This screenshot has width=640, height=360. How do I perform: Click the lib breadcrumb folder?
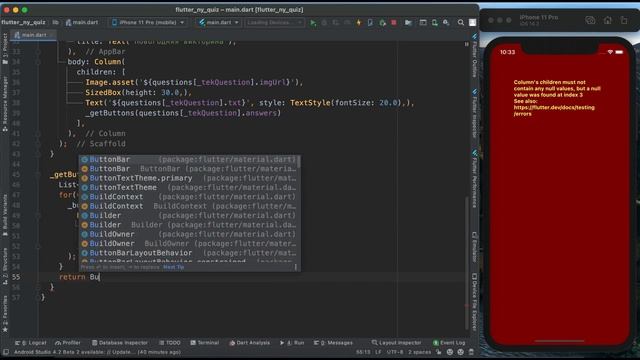[x=56, y=22]
